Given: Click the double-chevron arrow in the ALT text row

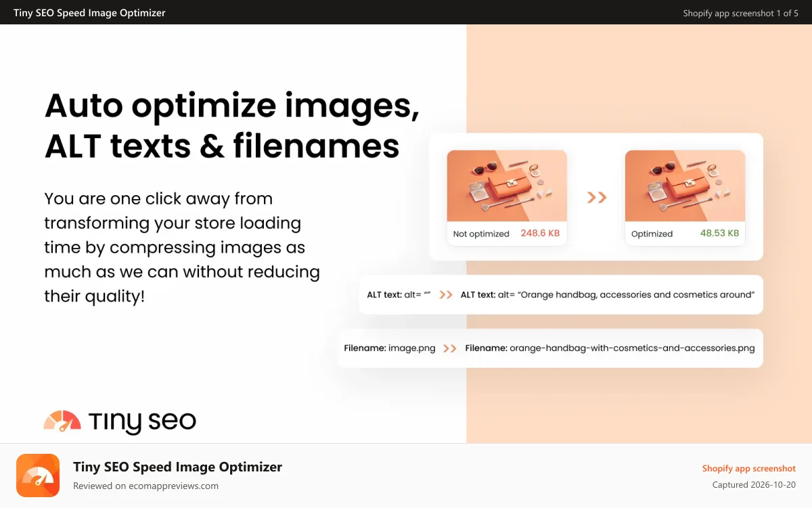Looking at the screenshot, I should pyautogui.click(x=446, y=295).
